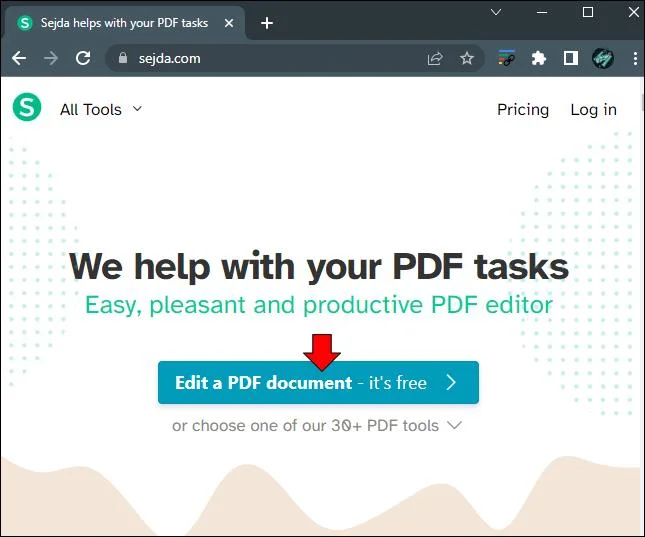Open the Chrome profile avatar

coord(603,58)
